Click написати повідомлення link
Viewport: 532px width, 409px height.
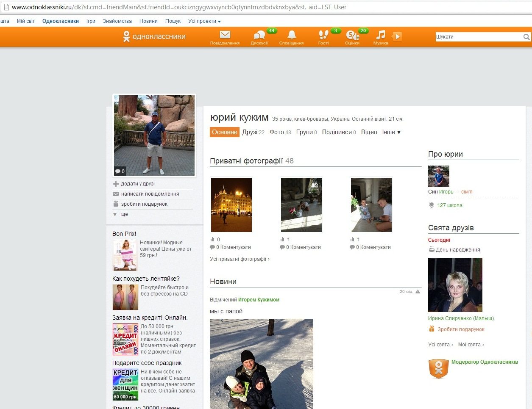(x=150, y=194)
